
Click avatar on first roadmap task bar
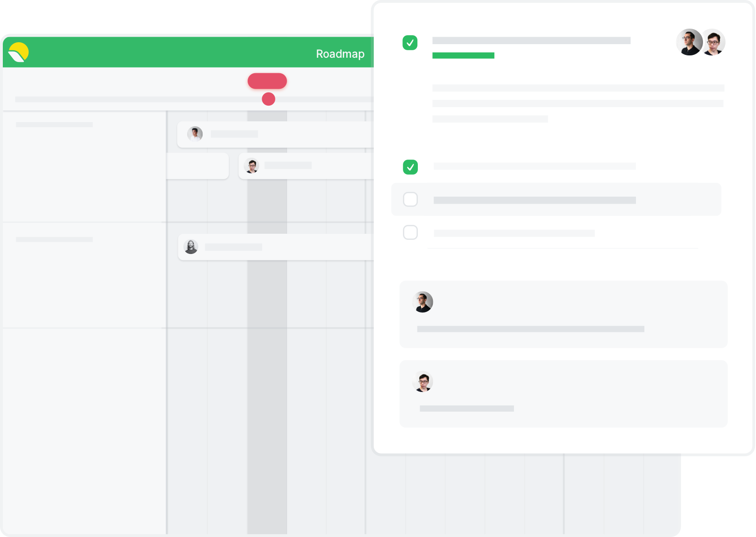pyautogui.click(x=195, y=134)
